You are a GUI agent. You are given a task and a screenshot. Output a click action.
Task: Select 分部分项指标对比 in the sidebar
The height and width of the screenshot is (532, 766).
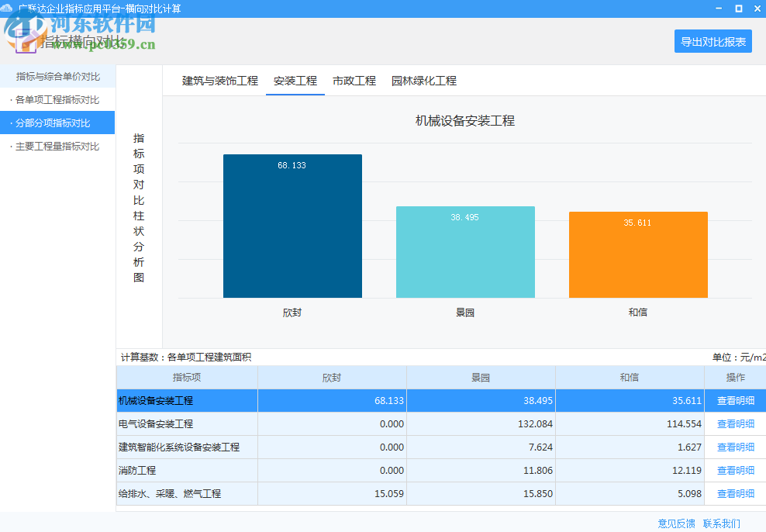click(56, 123)
